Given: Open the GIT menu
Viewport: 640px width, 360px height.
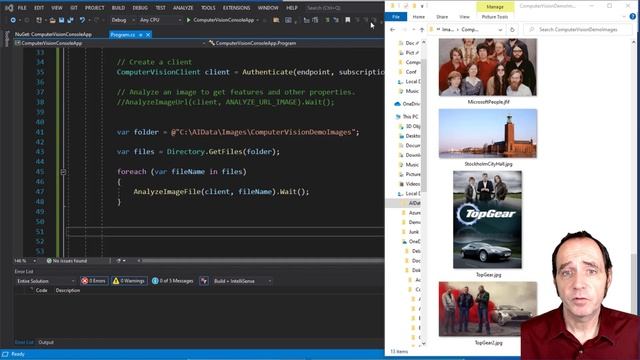Looking at the screenshot, I should tap(74, 8).
